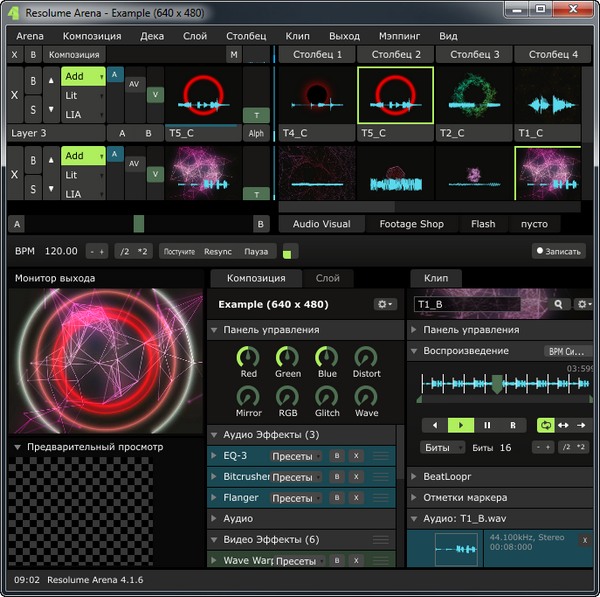
Task: Click the play forward button in clip transport
Action: pyautogui.click(x=460, y=425)
